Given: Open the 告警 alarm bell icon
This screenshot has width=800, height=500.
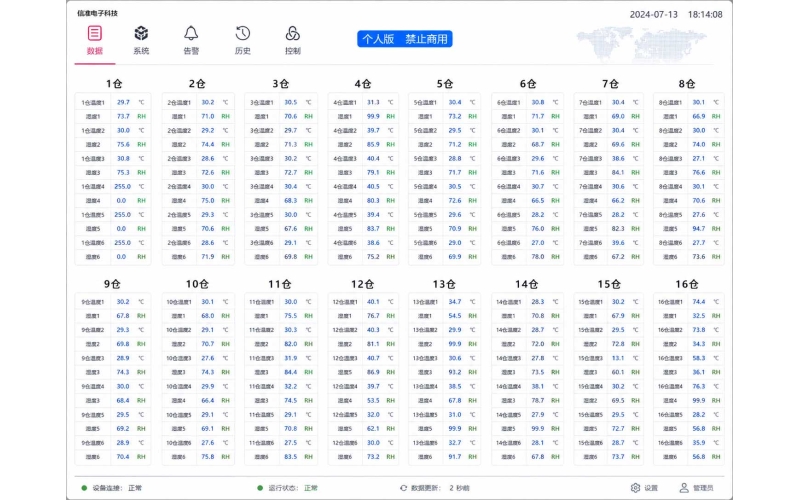Looking at the screenshot, I should coord(191,34).
